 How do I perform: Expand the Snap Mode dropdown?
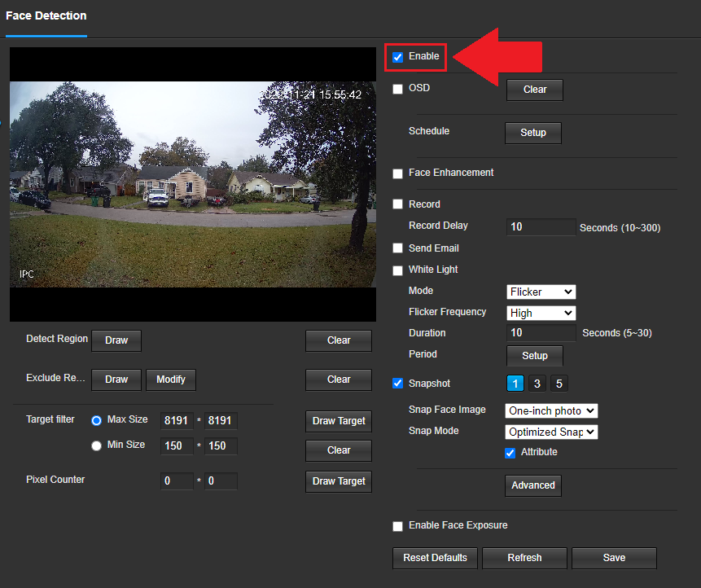pyautogui.click(x=551, y=432)
